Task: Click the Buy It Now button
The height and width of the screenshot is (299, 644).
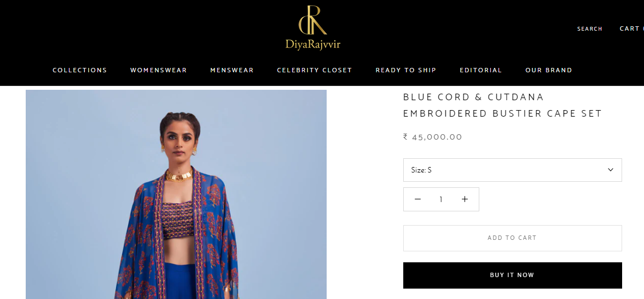Action: pyautogui.click(x=512, y=275)
